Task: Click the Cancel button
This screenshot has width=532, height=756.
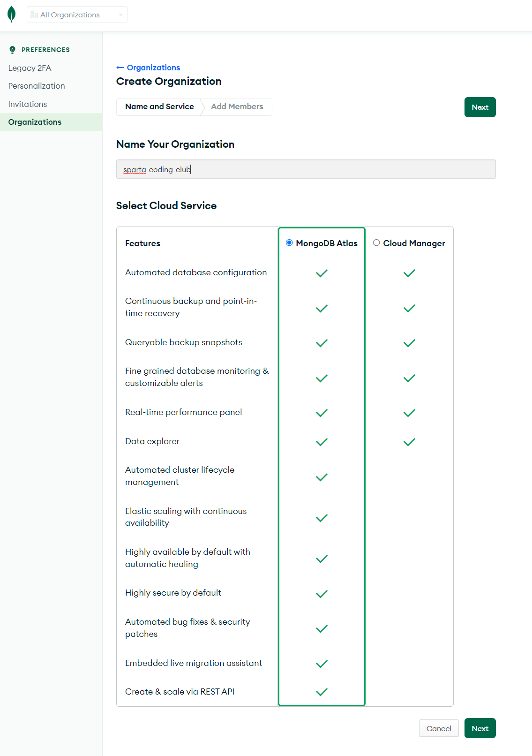Action: tap(439, 728)
